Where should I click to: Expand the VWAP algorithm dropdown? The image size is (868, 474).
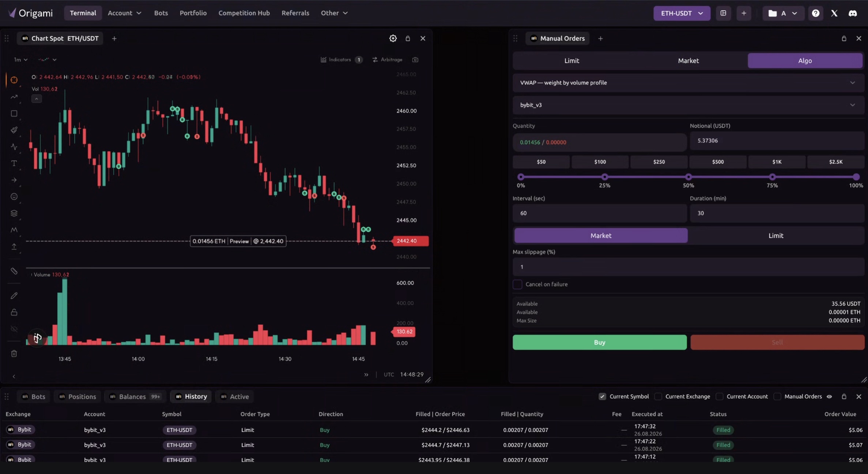click(x=688, y=83)
